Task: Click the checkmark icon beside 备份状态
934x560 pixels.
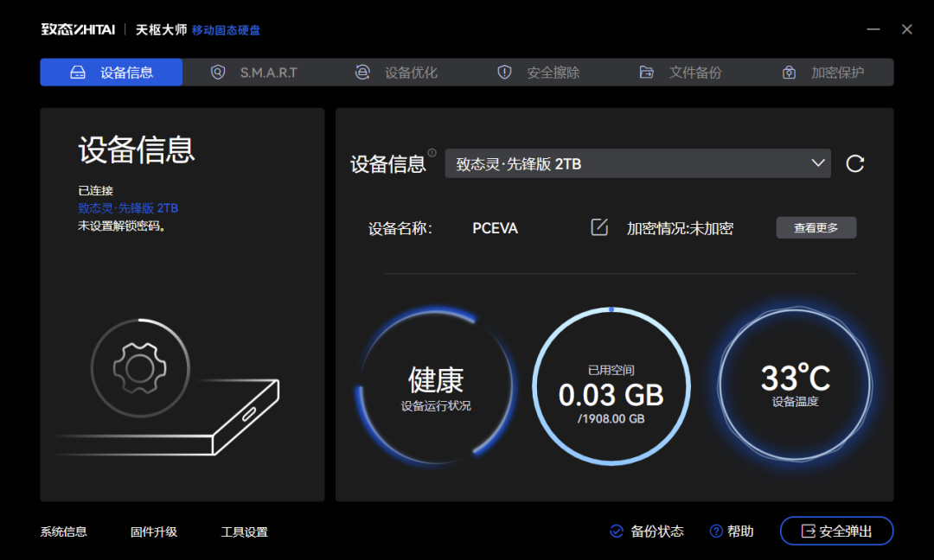Action: coord(617,531)
